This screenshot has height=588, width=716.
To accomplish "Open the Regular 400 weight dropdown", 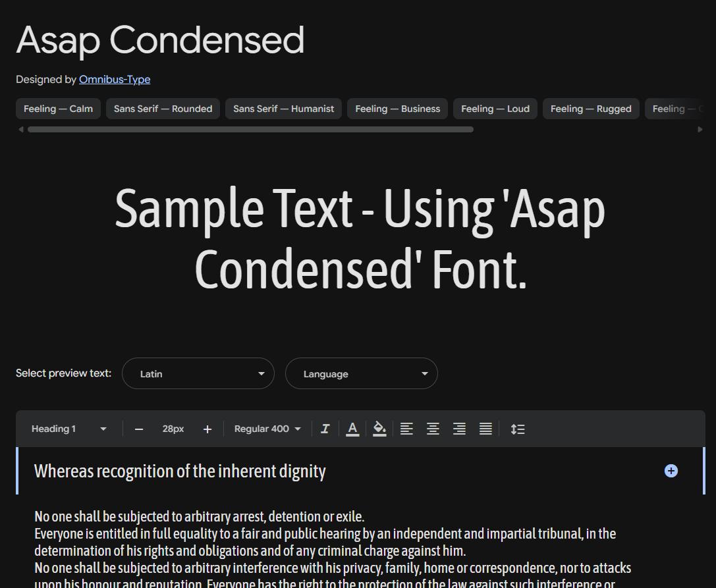I will [267, 429].
